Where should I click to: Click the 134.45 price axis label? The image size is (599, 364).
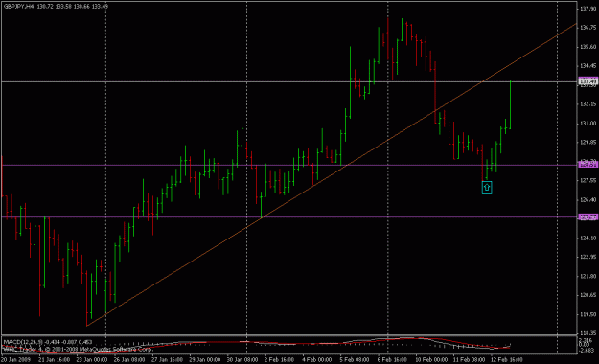click(x=588, y=66)
